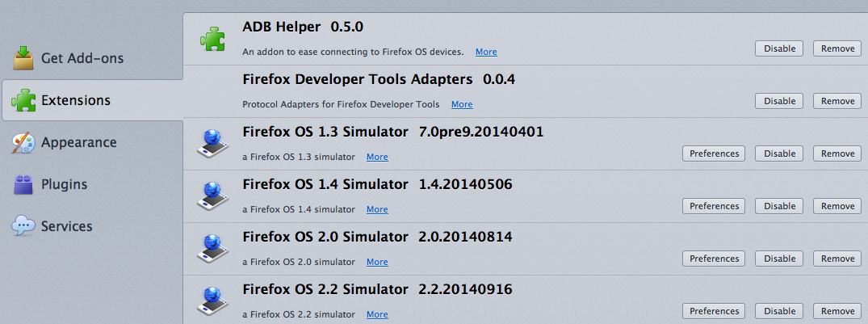Show More details for ADB Helper

pos(486,52)
